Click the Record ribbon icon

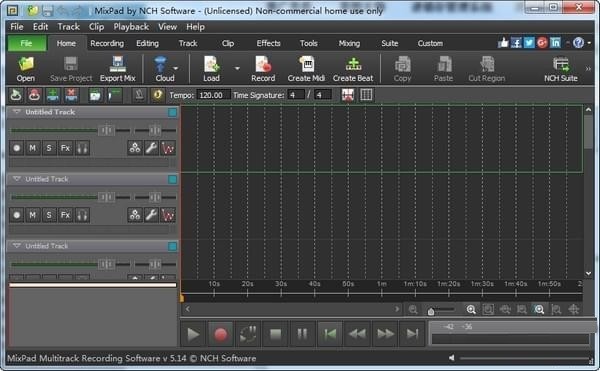(263, 69)
